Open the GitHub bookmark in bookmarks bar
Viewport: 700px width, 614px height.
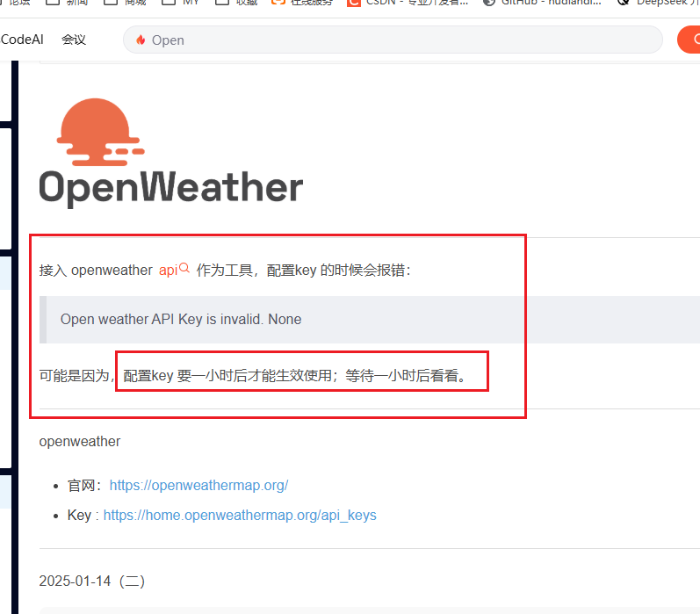[x=543, y=3]
